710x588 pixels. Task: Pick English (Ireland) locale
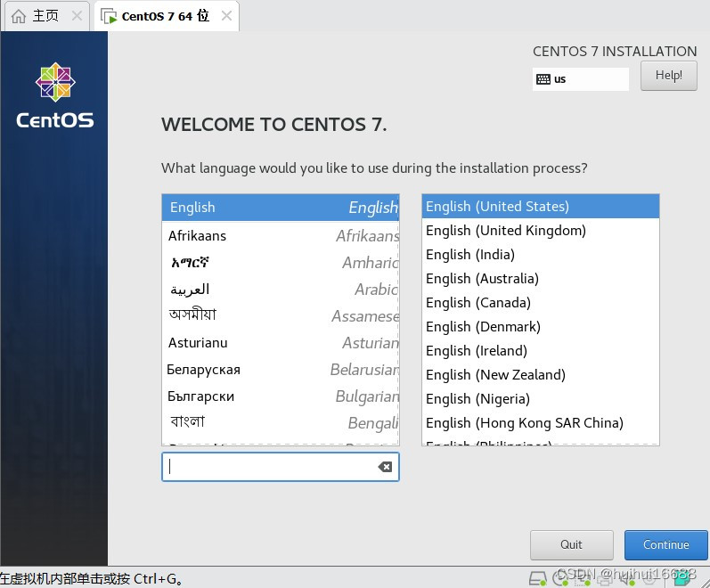pos(540,351)
